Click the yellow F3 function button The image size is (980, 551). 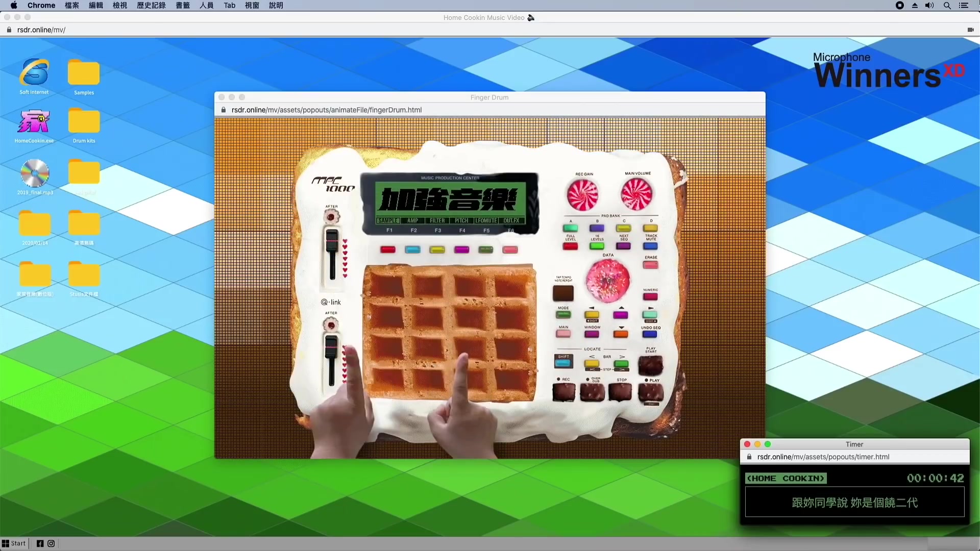click(437, 249)
